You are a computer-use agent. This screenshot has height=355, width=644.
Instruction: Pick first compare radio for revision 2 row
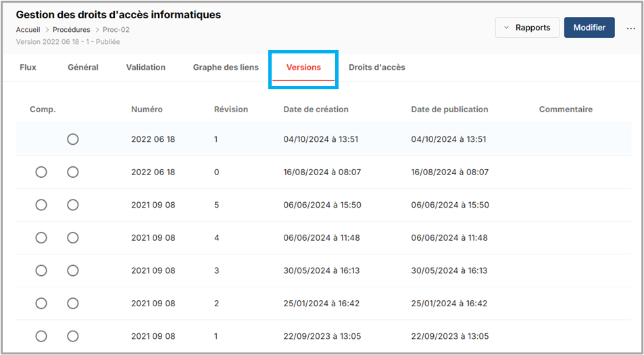(x=41, y=303)
